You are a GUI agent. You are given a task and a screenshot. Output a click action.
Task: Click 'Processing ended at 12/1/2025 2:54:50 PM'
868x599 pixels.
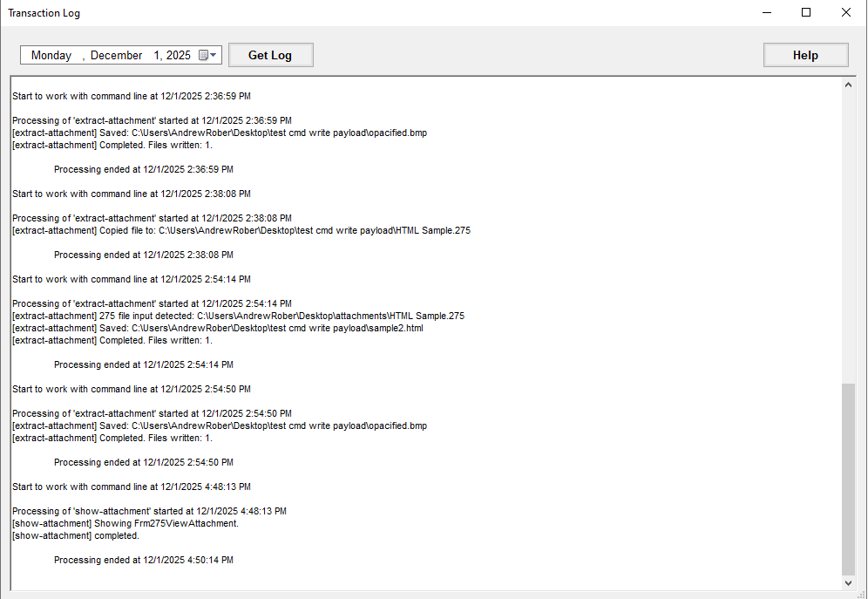click(x=144, y=462)
